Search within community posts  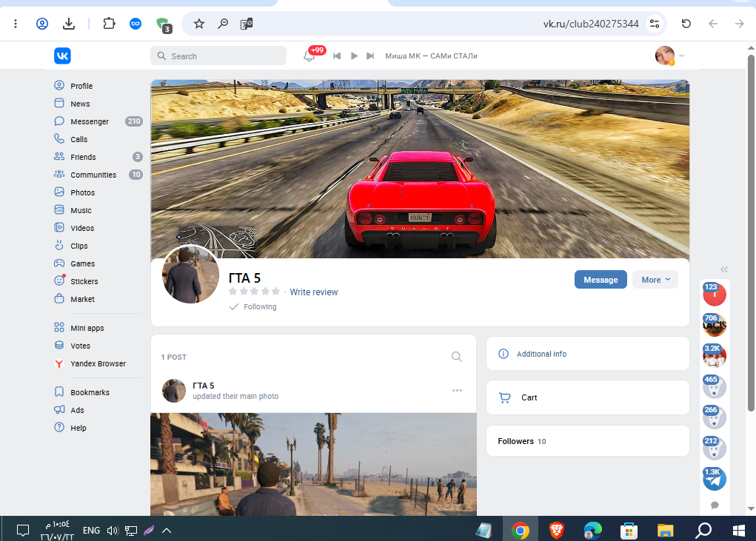pos(457,357)
